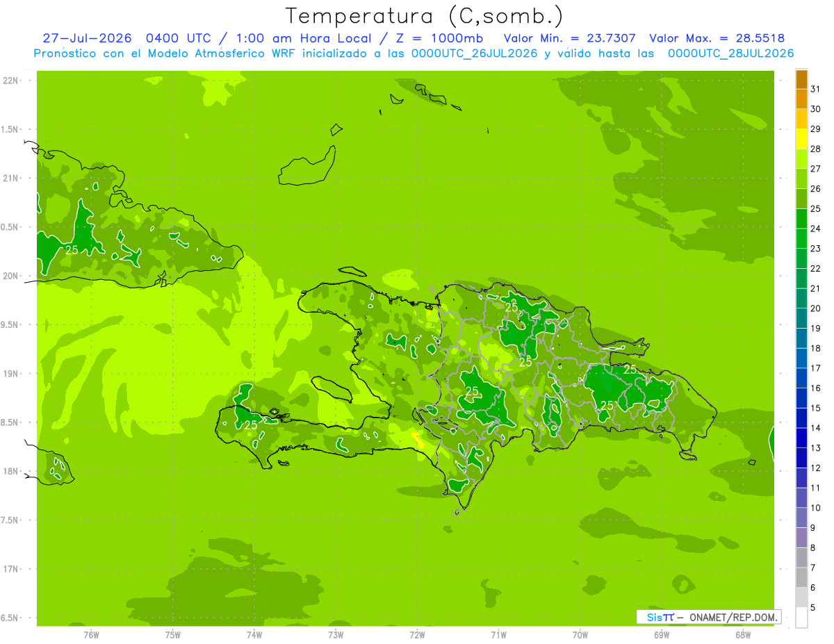The image size is (834, 644).
Task: Click the "69W" longitude label
Action: coord(662,634)
